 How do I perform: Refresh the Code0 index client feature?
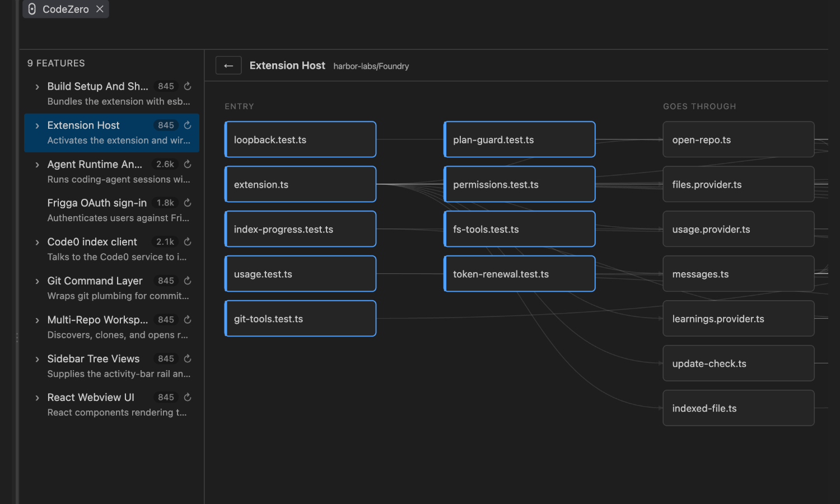click(188, 242)
